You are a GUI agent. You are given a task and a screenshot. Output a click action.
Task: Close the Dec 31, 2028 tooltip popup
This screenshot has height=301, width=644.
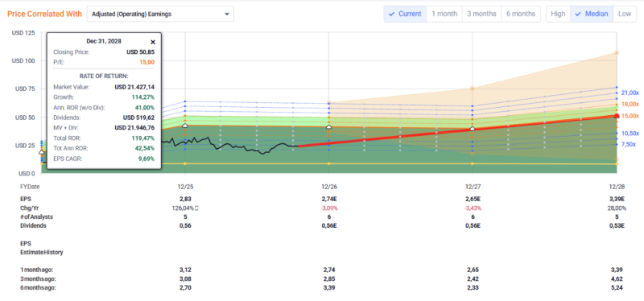pos(153,42)
